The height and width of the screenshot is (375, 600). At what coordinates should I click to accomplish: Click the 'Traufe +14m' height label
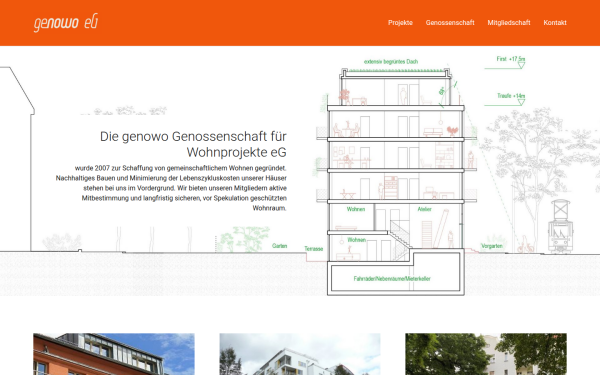pos(511,96)
